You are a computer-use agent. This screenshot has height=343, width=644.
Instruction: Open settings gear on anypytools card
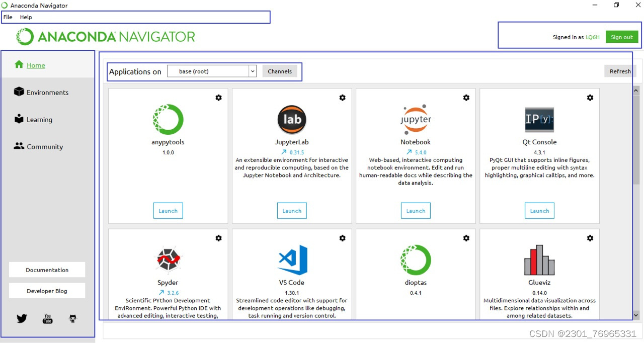[x=218, y=98]
